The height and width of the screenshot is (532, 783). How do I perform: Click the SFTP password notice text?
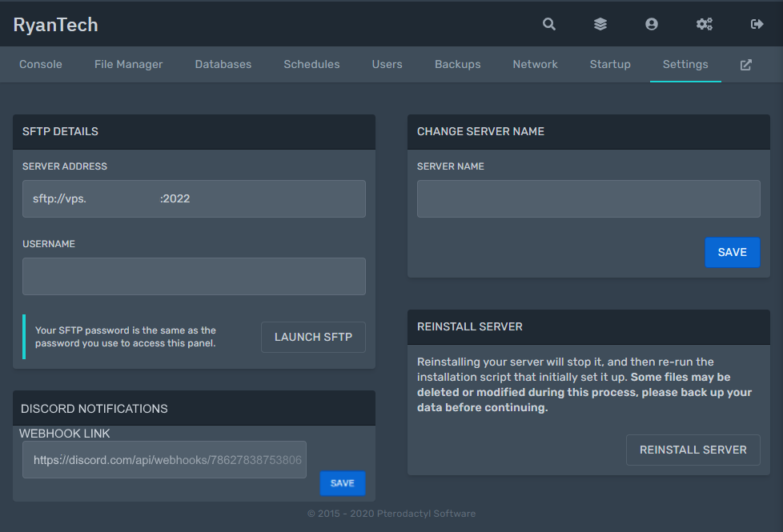click(126, 337)
